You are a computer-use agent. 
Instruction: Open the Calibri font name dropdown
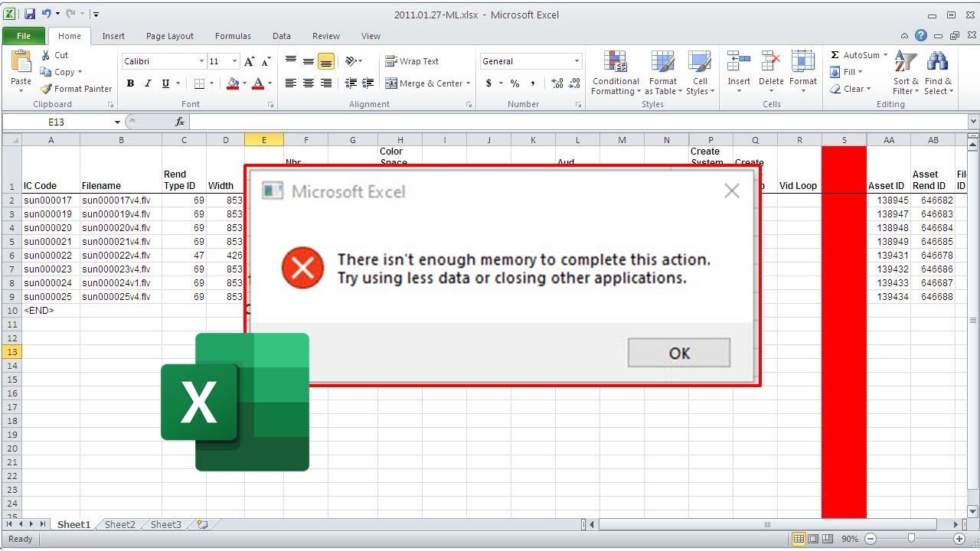coord(202,61)
